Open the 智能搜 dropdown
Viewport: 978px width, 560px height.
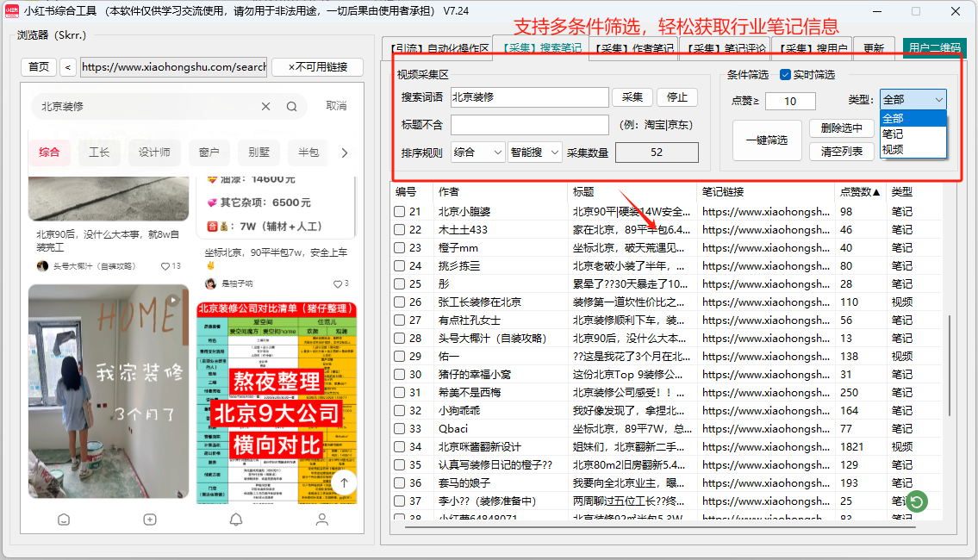534,152
